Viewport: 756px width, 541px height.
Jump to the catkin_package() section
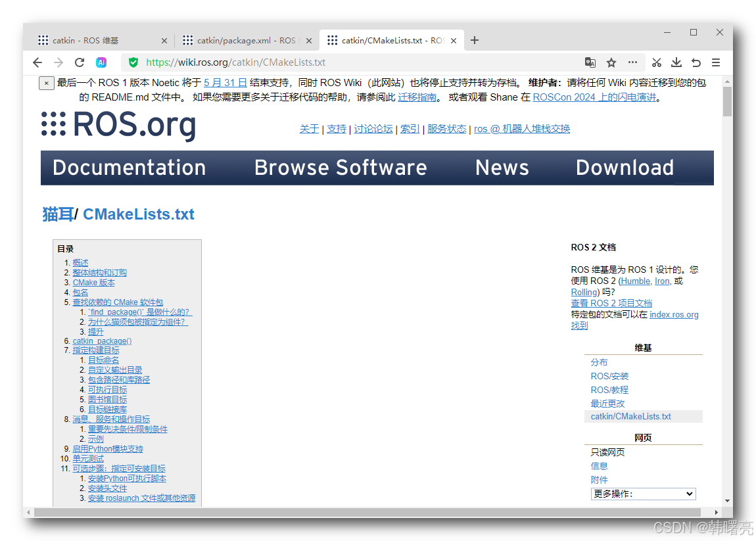pos(102,341)
